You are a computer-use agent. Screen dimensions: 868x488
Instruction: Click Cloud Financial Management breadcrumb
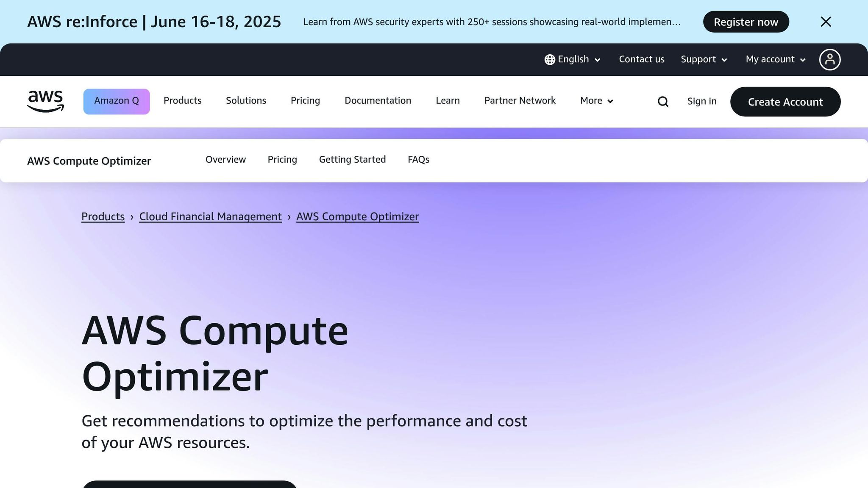point(210,216)
